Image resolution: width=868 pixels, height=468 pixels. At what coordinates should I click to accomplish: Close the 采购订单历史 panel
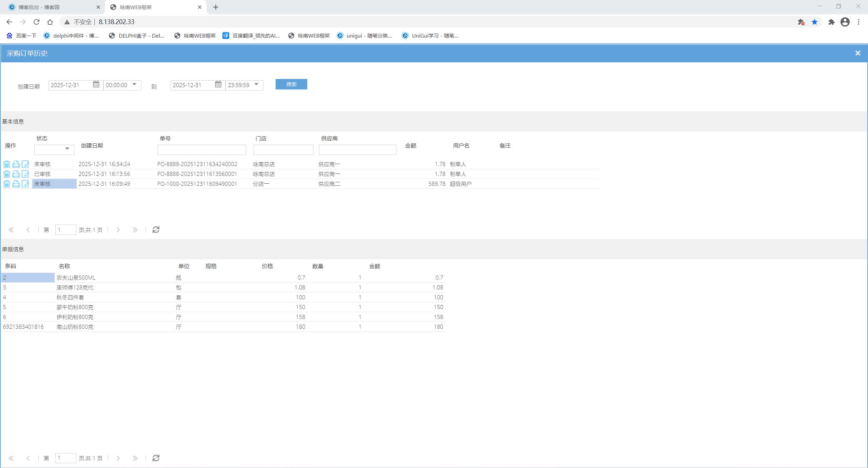point(858,53)
